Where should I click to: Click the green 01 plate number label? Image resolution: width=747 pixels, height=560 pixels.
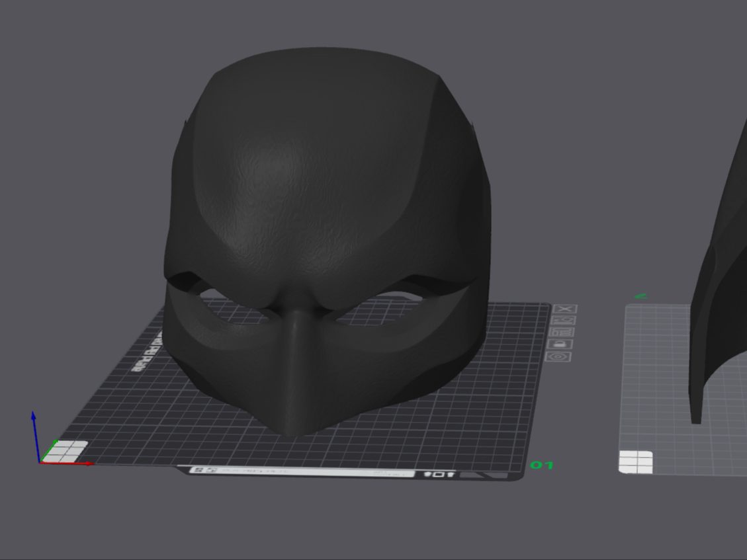pos(542,465)
